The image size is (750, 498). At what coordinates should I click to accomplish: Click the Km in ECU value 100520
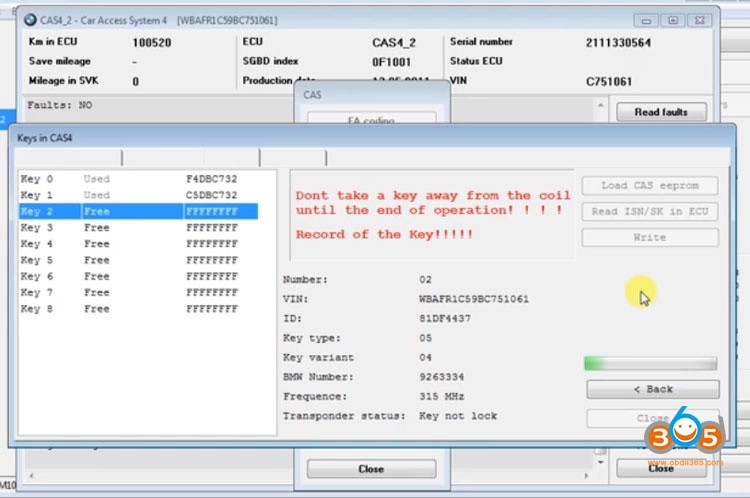152,43
